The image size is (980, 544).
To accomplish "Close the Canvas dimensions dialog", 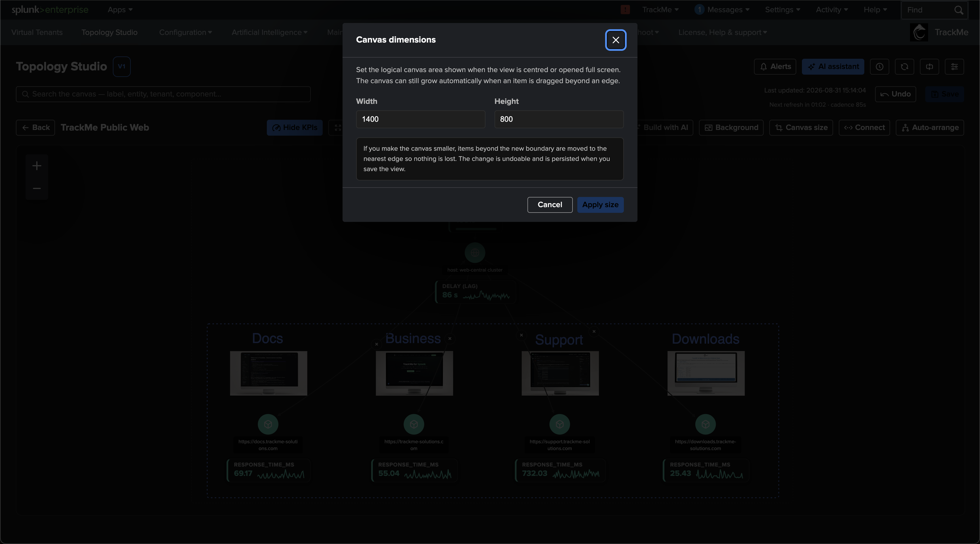I will (x=616, y=40).
